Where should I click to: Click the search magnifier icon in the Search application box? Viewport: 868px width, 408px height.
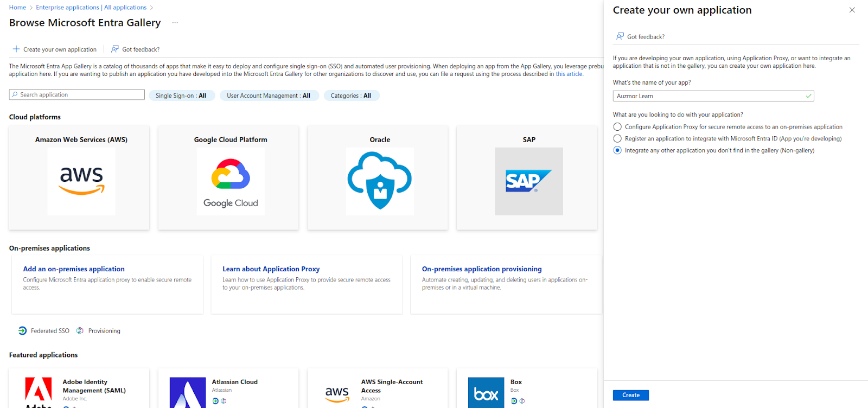pos(15,94)
